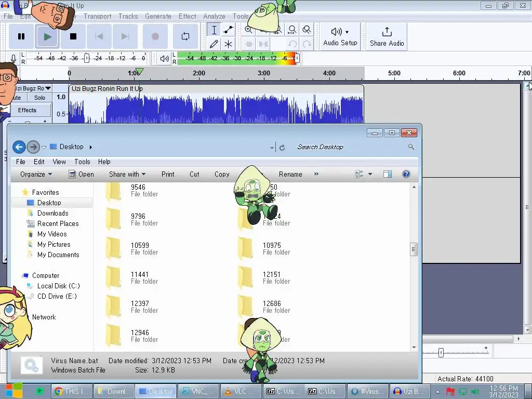The width and height of the screenshot is (532, 399).
Task: Go forward in the Explorer window
Action: (x=33, y=147)
